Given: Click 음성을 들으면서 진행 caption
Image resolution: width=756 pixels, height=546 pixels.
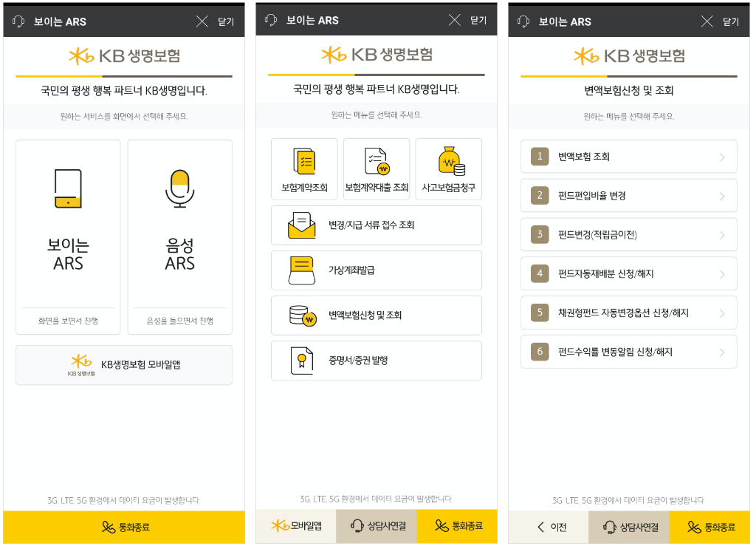Looking at the screenshot, I should 180,321.
